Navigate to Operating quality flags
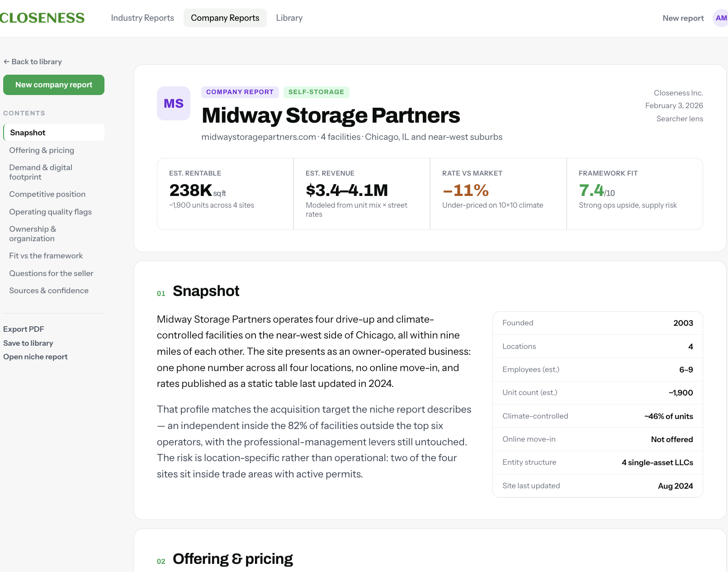 [51, 212]
